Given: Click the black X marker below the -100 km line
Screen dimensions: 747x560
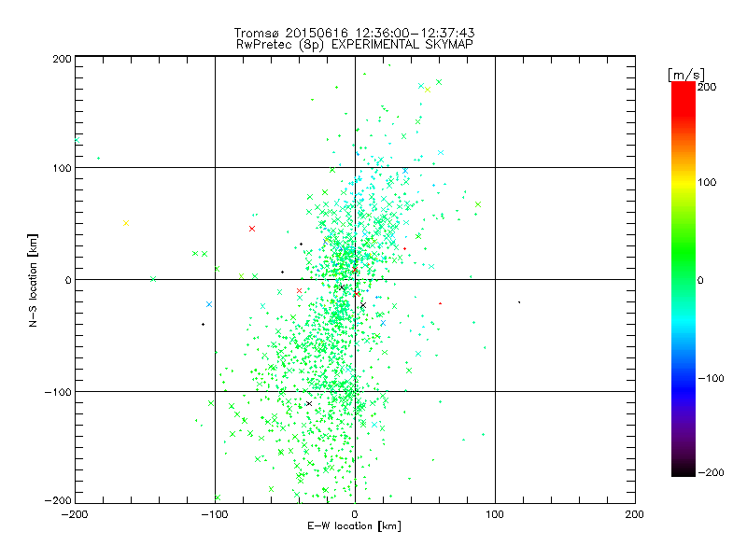Looking at the screenshot, I should point(309,404).
